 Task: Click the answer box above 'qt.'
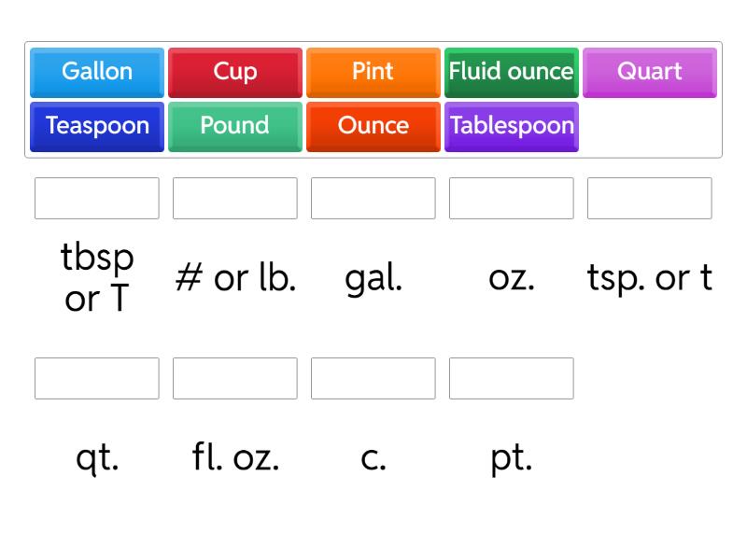96,378
